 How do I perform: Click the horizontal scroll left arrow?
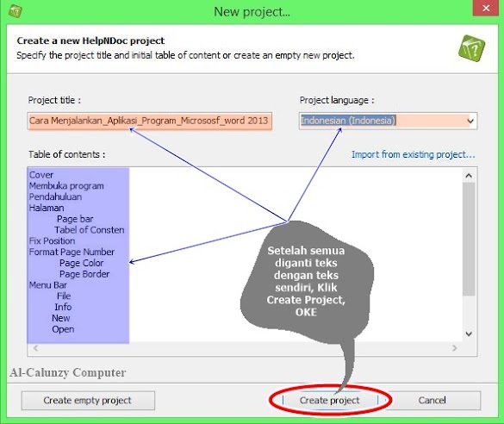pyautogui.click(x=35, y=348)
